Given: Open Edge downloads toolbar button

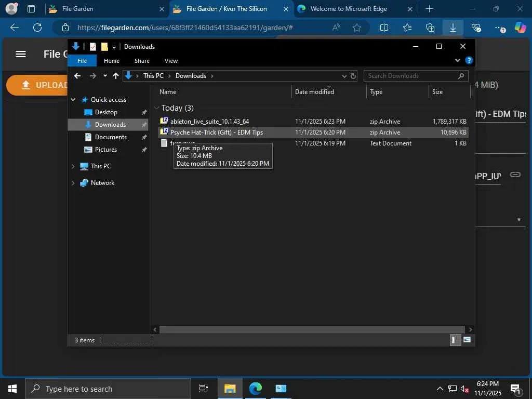Looking at the screenshot, I should (x=453, y=27).
